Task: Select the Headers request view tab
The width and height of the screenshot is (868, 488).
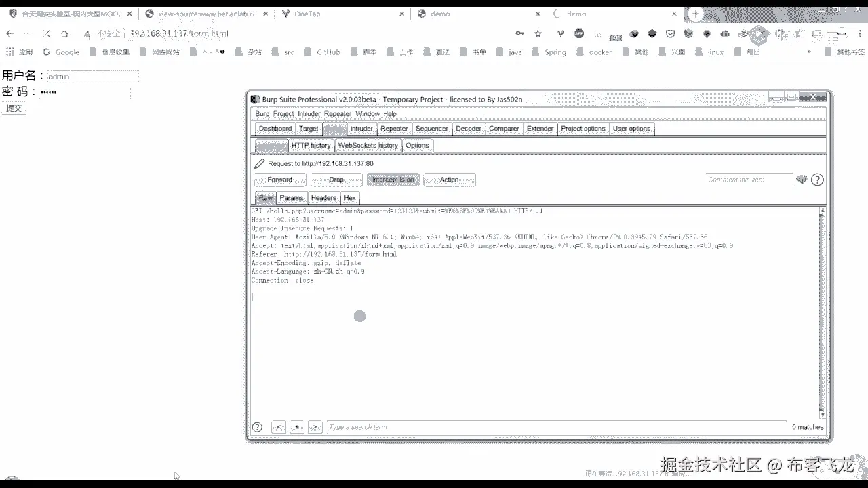Action: click(x=323, y=198)
